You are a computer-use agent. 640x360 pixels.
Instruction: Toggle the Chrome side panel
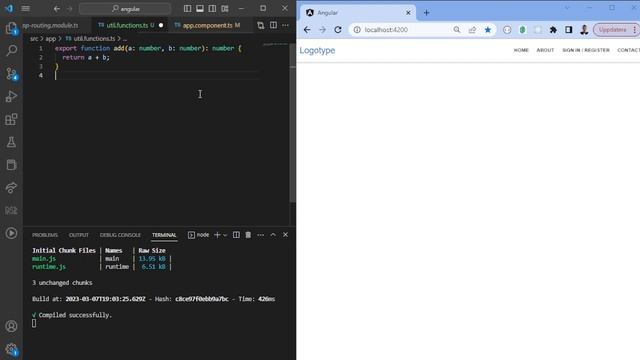[569, 30]
